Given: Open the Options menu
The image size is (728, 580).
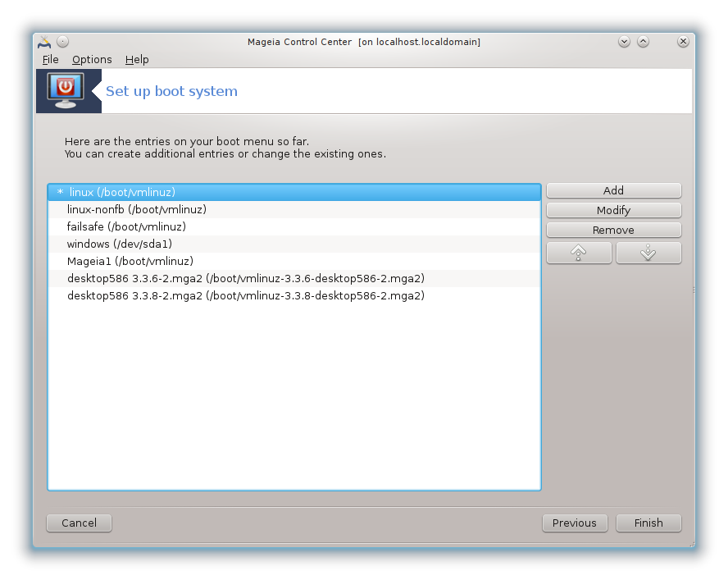Looking at the screenshot, I should click(x=92, y=60).
